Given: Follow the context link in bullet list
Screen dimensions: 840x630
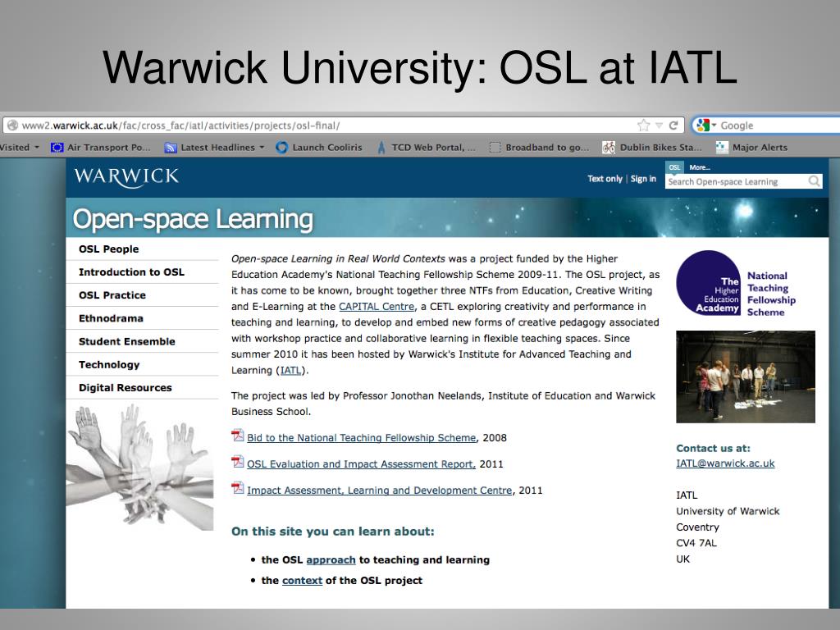Looking at the screenshot, I should tap(302, 581).
